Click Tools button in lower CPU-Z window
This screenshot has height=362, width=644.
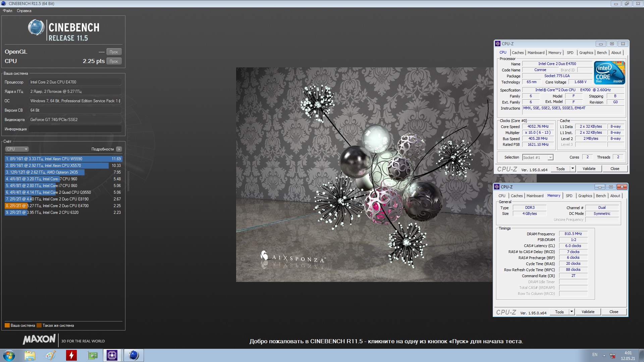(x=559, y=312)
